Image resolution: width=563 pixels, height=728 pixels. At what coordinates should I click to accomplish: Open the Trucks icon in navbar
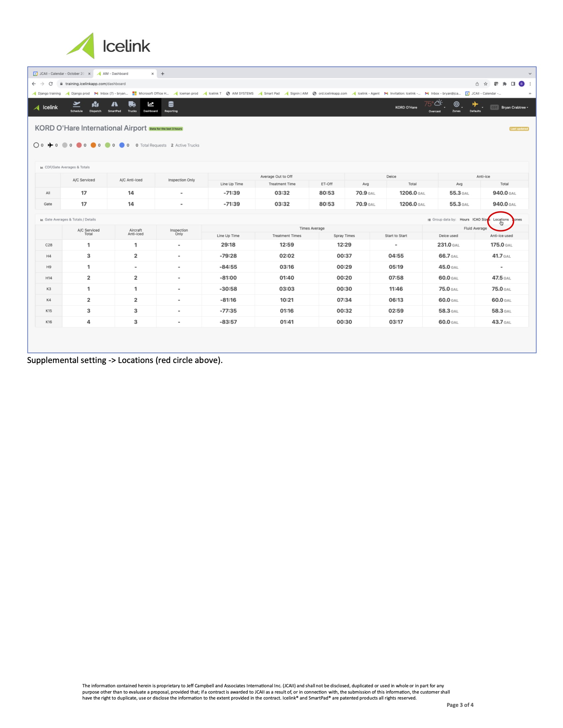pos(132,107)
